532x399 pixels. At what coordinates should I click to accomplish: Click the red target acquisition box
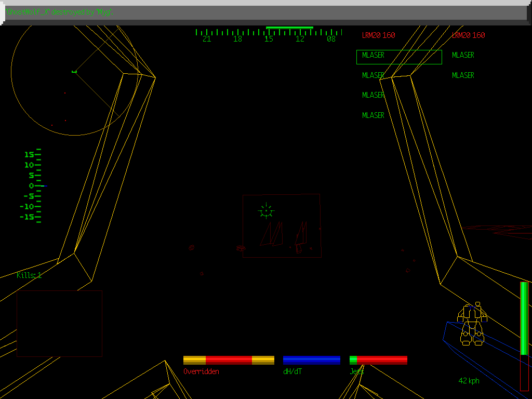(282, 225)
